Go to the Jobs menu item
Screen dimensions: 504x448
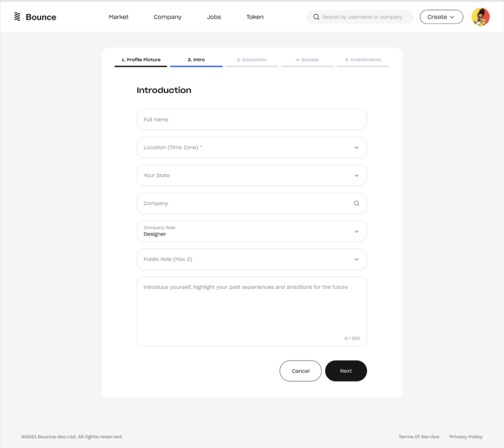214,17
